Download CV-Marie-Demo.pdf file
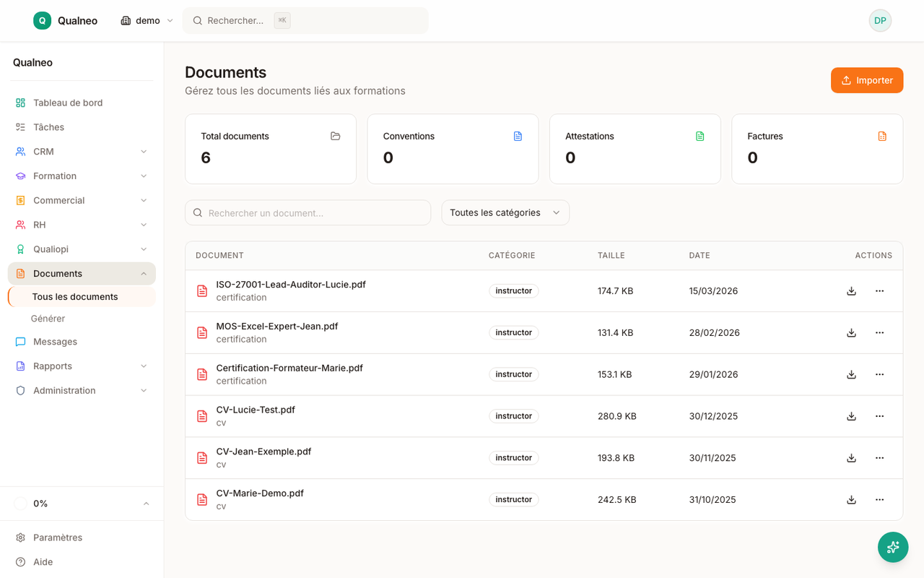924x578 pixels. click(851, 500)
